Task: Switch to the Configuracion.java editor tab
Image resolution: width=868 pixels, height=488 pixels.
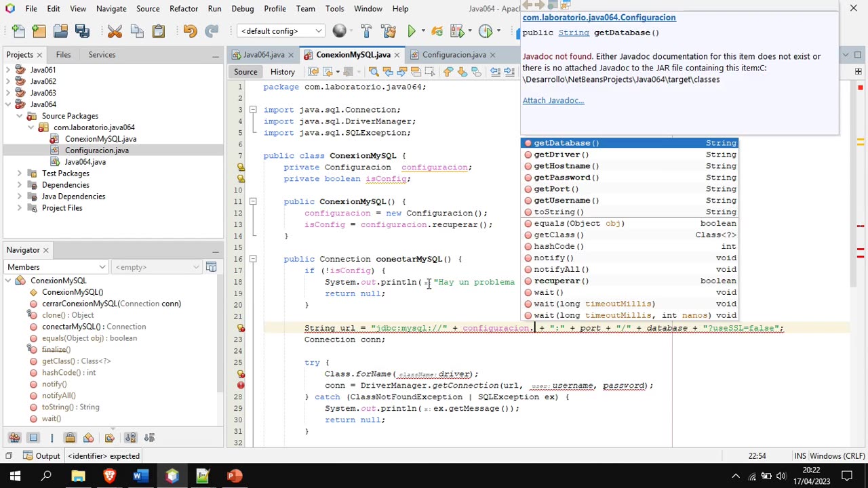Action: (453, 55)
